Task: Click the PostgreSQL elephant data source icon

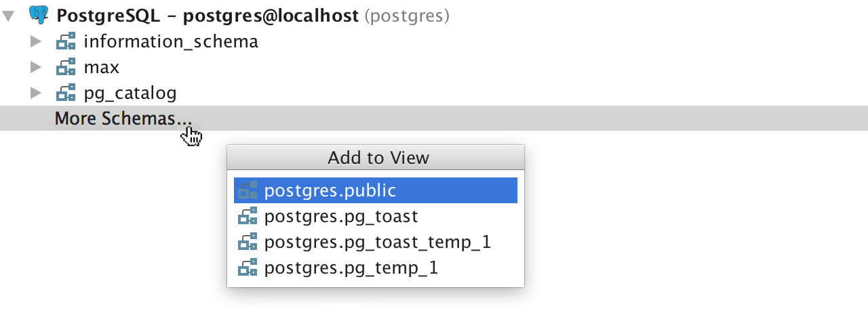Action: 39,16
